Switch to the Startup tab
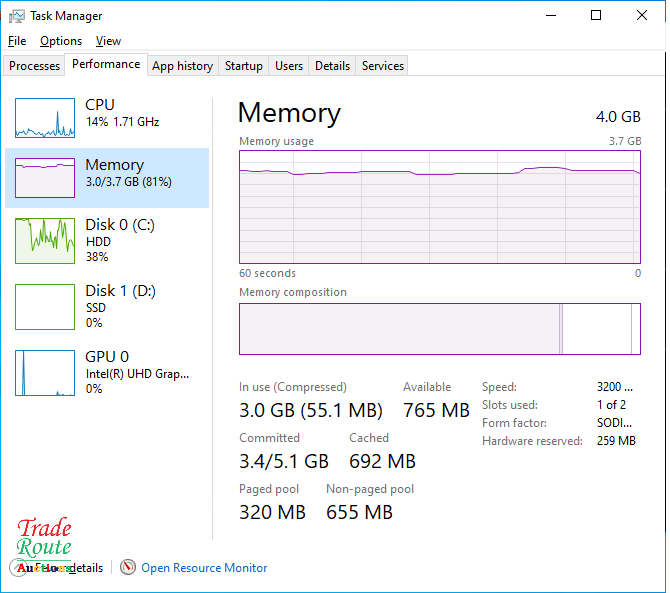 pos(243,66)
